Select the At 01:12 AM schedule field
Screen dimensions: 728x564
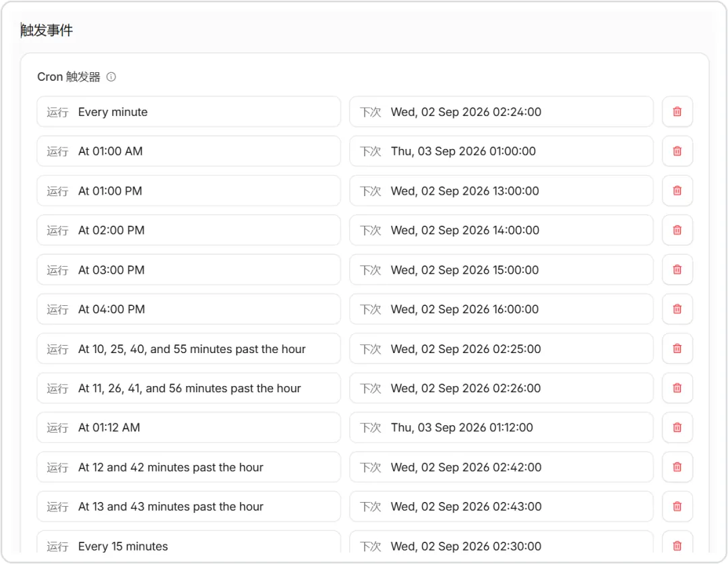pyautogui.click(x=189, y=427)
